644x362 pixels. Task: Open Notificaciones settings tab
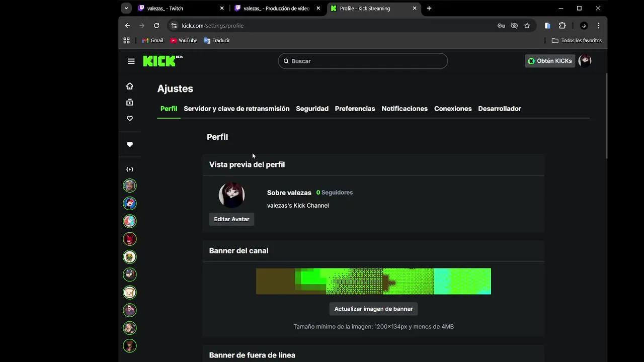[405, 109]
